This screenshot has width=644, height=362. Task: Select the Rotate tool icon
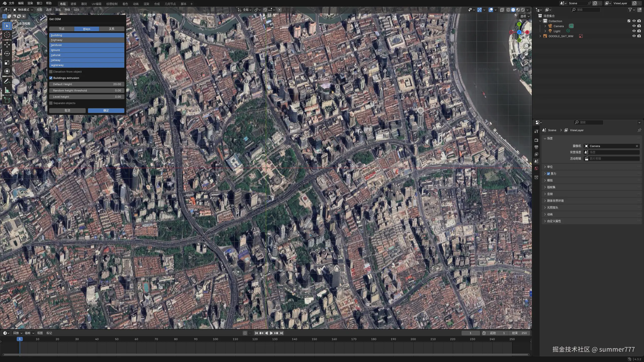7,54
